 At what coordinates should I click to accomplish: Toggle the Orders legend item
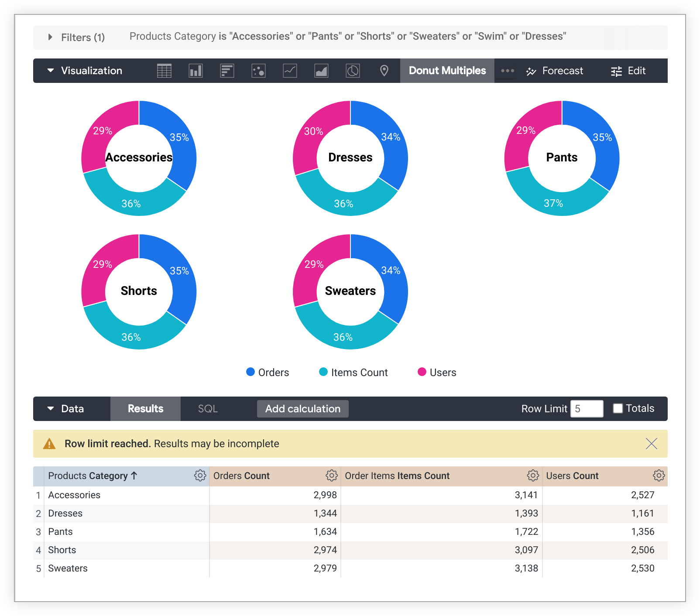click(x=268, y=372)
